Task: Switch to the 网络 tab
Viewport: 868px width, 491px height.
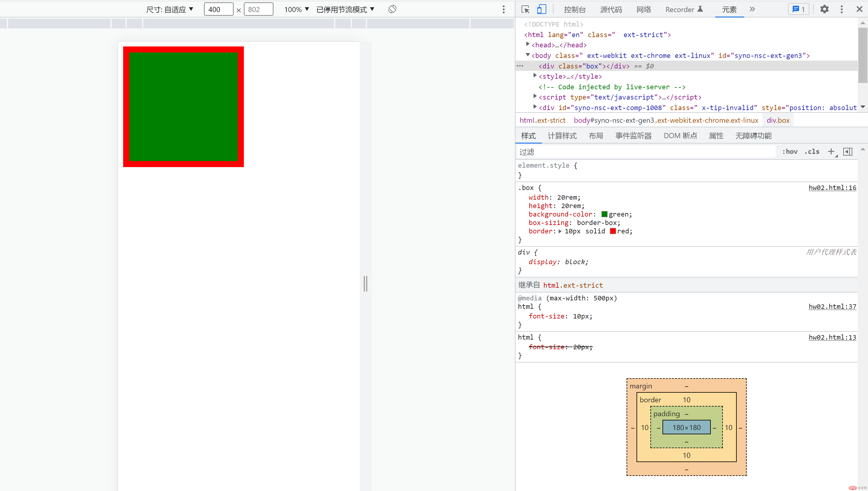Action: point(644,9)
